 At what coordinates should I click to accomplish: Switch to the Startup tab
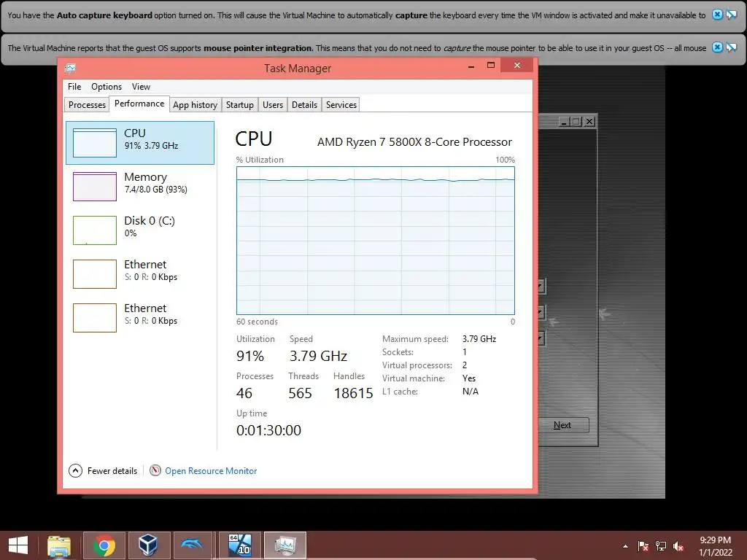pos(239,105)
